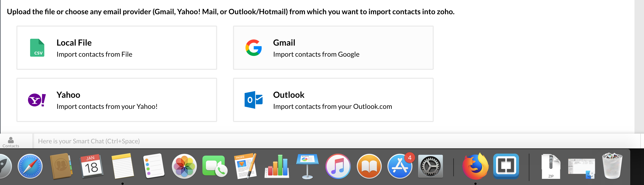Start FaceTime from the dock
The height and width of the screenshot is (185, 644).
(215, 166)
